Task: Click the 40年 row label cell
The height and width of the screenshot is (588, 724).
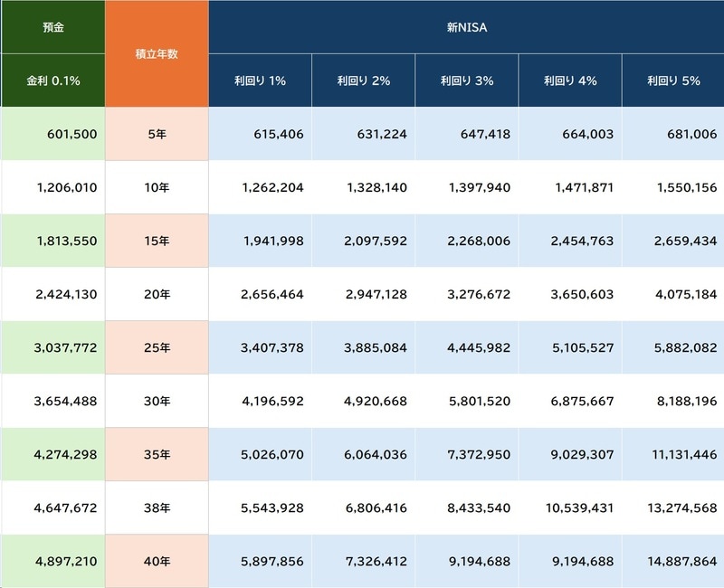Action: coord(157,561)
